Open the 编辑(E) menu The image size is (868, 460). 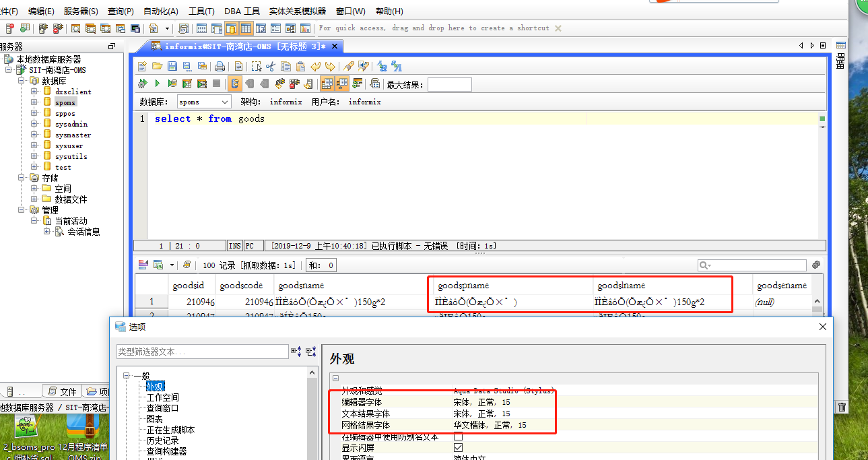point(41,11)
